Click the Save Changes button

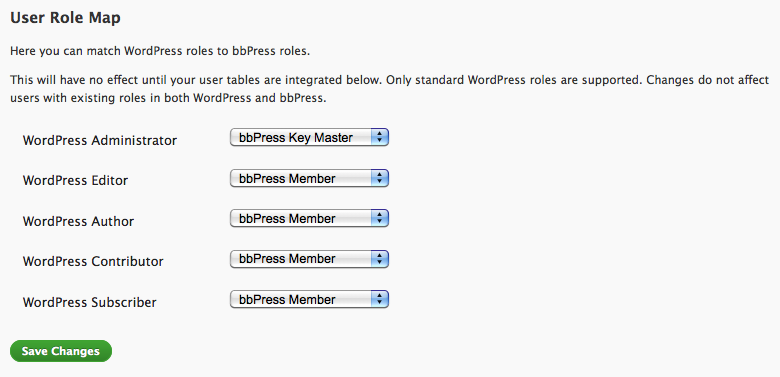(x=61, y=351)
